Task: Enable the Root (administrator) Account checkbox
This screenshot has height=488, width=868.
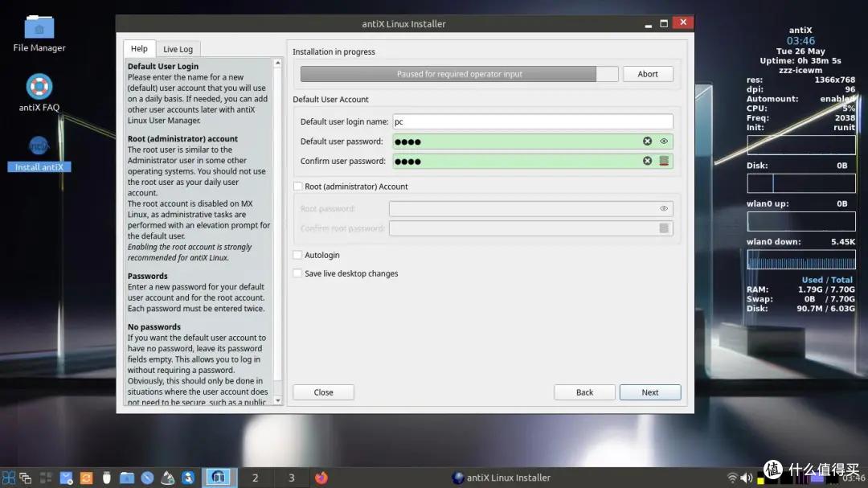Action: point(298,187)
